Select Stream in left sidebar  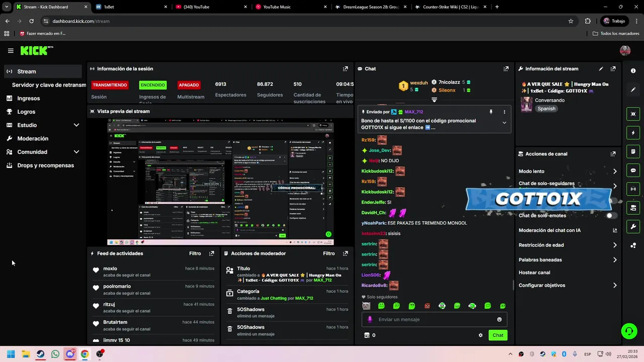tap(43, 71)
